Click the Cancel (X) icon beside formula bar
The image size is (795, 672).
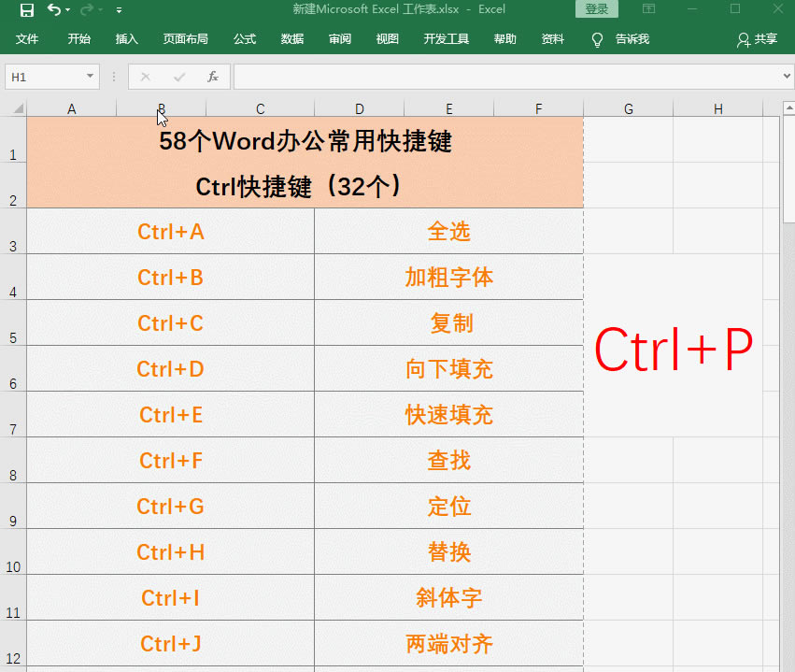coord(145,78)
